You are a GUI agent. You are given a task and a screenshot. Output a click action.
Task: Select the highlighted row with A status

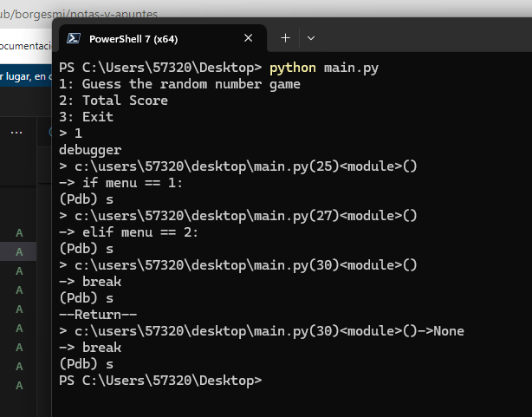(19, 252)
